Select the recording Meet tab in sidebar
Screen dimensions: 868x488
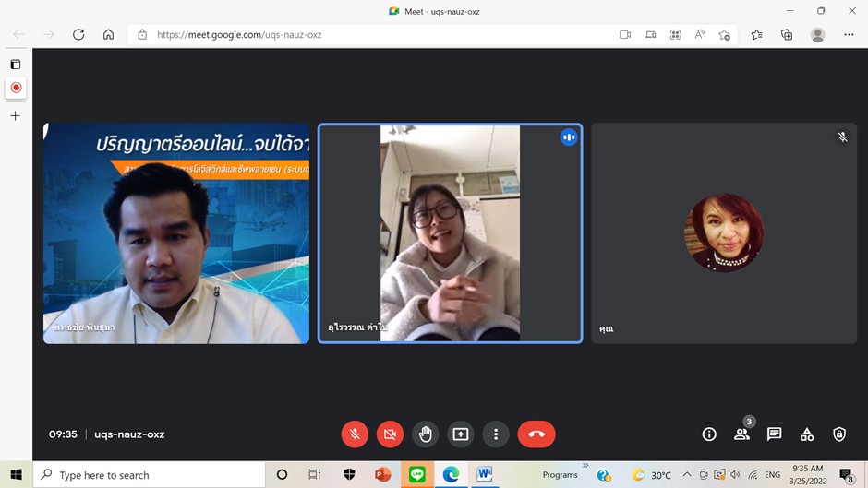(x=16, y=89)
